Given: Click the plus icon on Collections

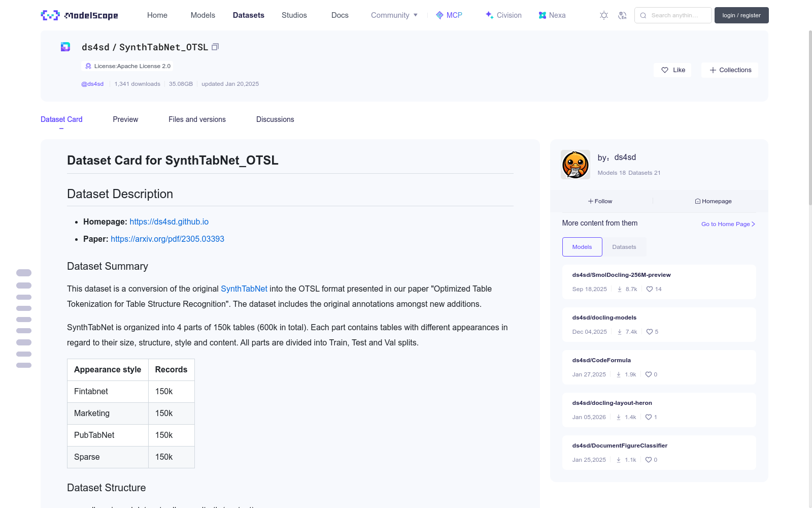Looking at the screenshot, I should point(713,70).
